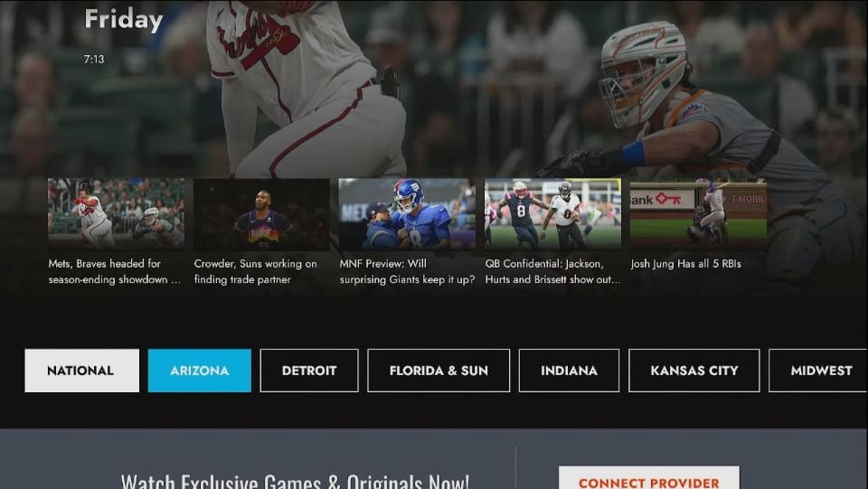
Task: Click the 'Watch Exclusive Games & Originals Now!' banner text
Action: [x=295, y=481]
